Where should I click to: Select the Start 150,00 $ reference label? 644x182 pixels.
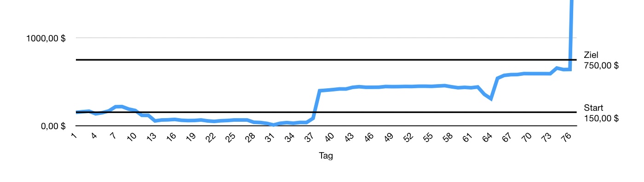pos(601,113)
